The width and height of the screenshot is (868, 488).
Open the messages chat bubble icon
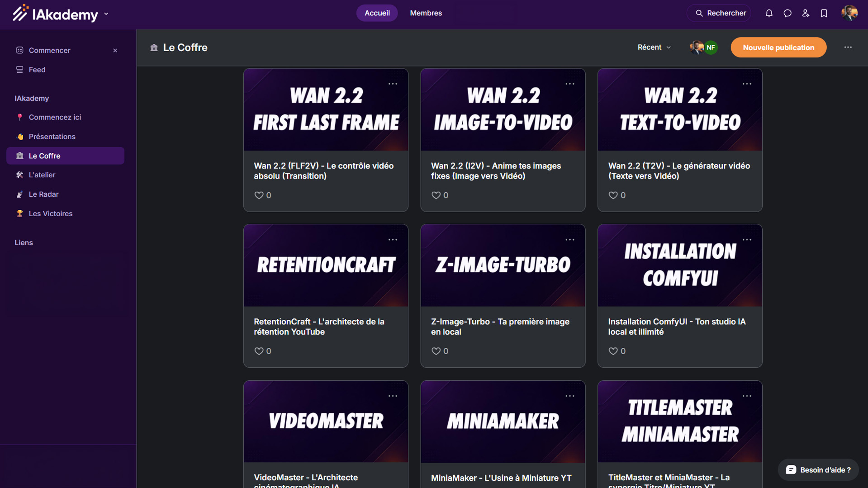(787, 13)
